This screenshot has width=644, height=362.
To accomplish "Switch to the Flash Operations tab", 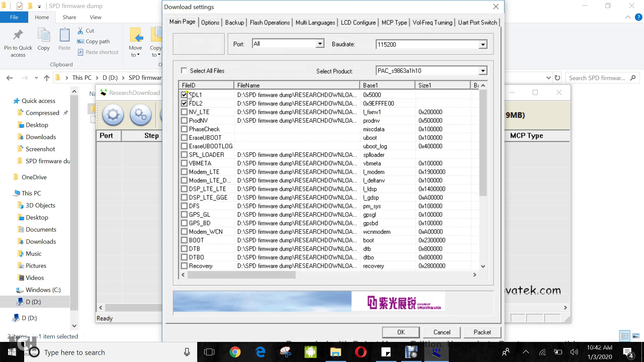I will point(269,22).
